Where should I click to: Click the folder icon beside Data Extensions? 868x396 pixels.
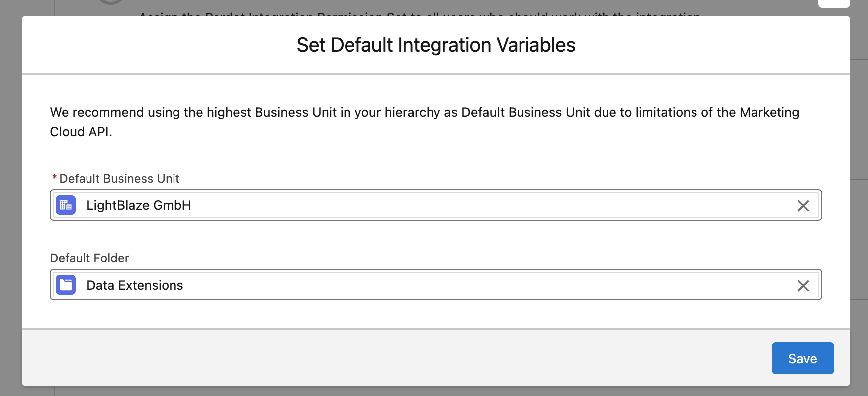(66, 285)
